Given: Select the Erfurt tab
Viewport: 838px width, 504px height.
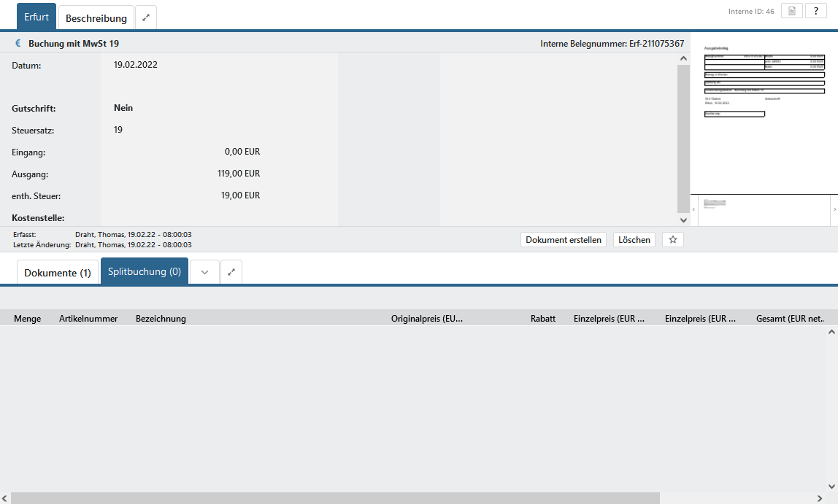Looking at the screenshot, I should (x=36, y=17).
